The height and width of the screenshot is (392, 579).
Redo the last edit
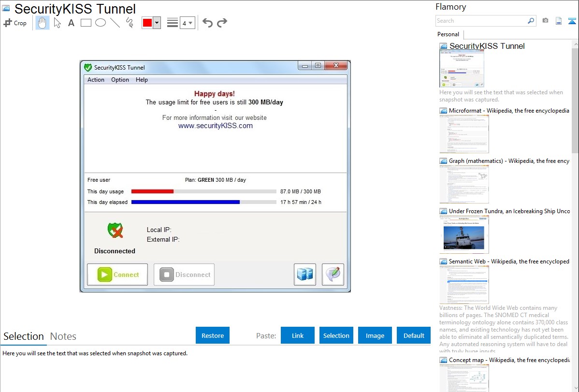(x=222, y=23)
